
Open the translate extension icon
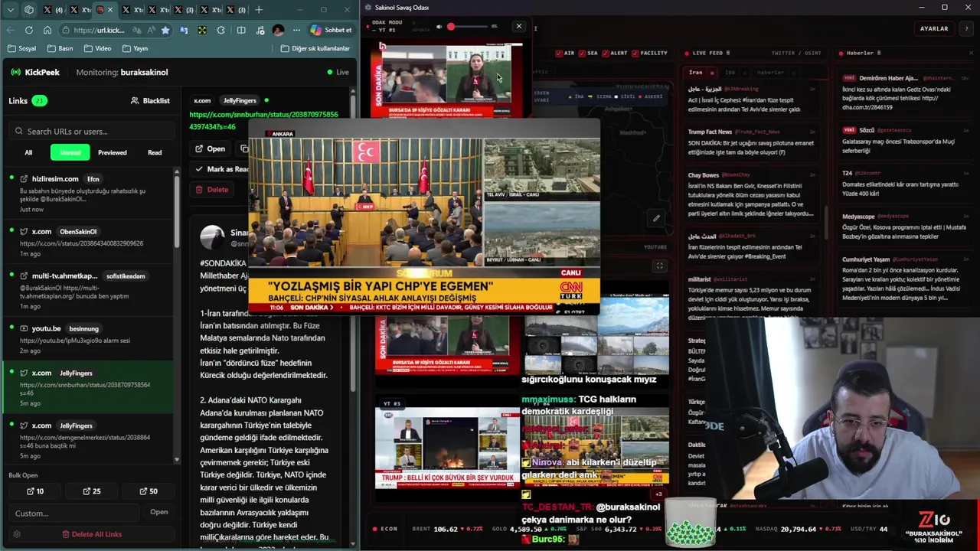click(184, 30)
